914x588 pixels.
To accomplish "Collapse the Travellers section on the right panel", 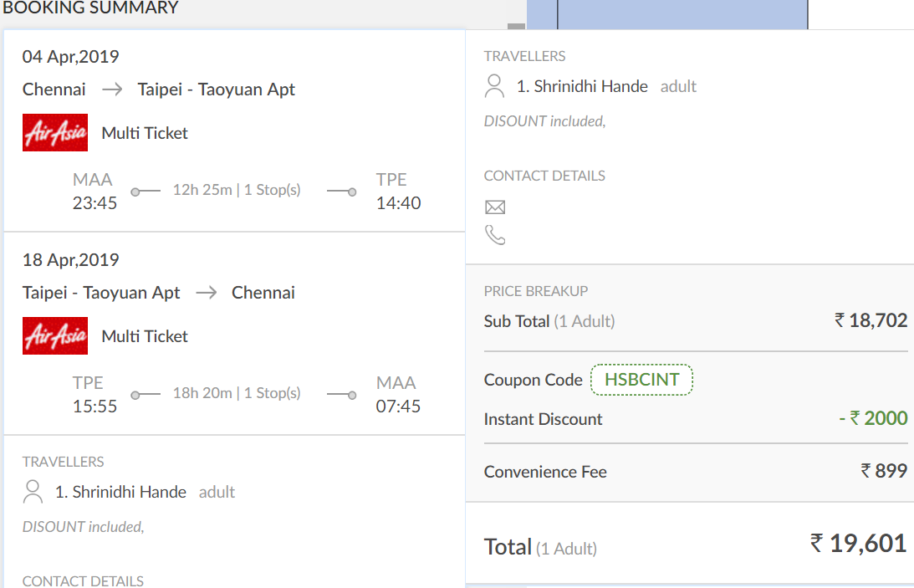I will pyautogui.click(x=524, y=57).
